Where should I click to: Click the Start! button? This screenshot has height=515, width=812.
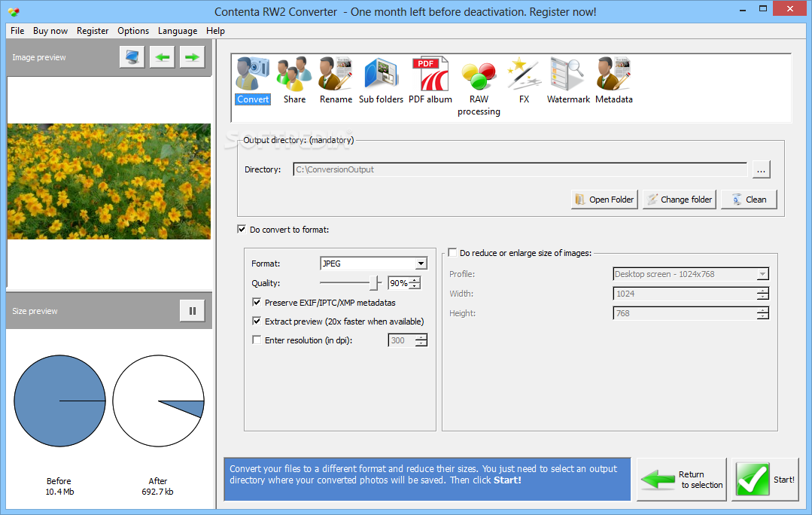pyautogui.click(x=765, y=480)
